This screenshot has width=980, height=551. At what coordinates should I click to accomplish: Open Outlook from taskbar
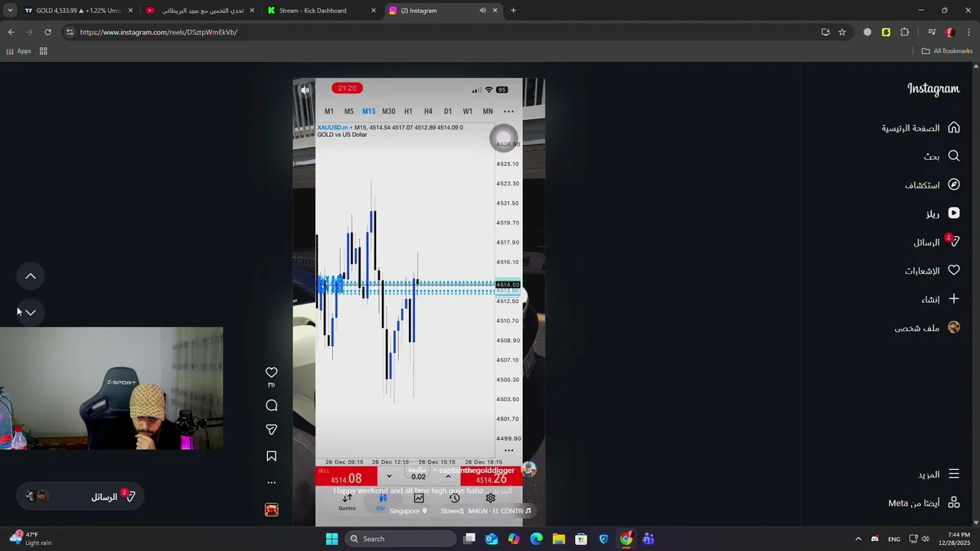[492, 539]
